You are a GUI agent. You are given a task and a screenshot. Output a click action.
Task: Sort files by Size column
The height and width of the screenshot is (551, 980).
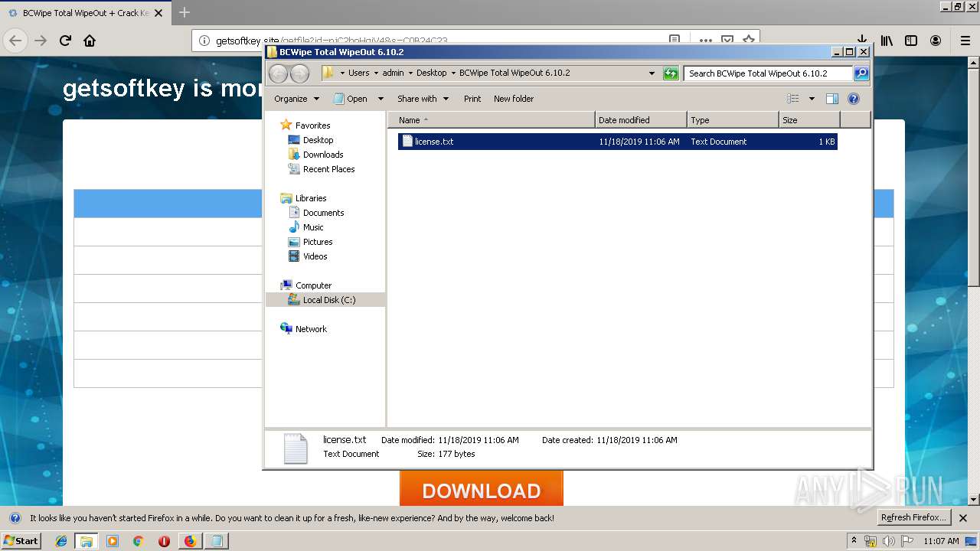(x=809, y=120)
